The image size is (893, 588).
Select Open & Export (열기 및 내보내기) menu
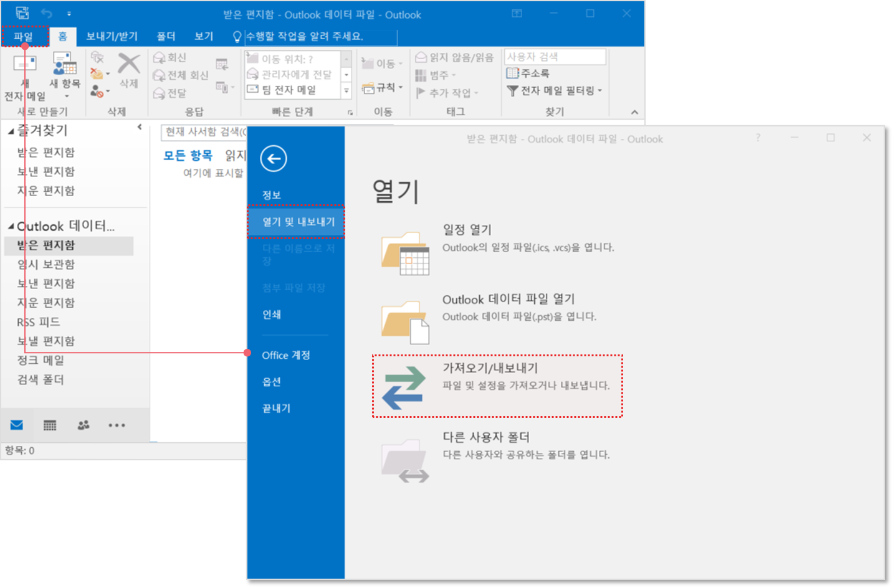click(298, 222)
